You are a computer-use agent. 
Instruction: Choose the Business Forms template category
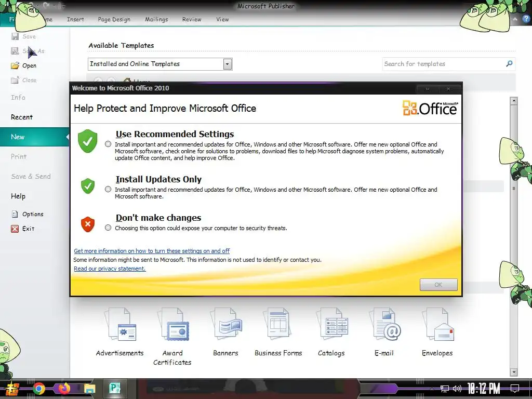tap(278, 332)
